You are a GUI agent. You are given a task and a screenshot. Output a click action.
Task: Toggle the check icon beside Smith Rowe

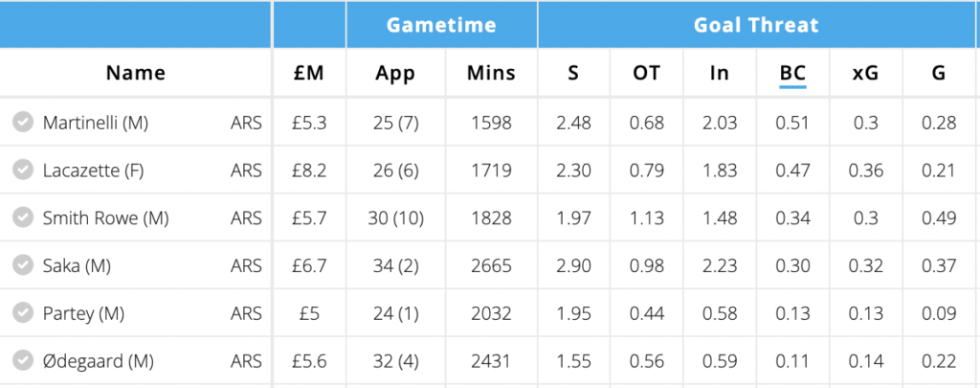[23, 218]
